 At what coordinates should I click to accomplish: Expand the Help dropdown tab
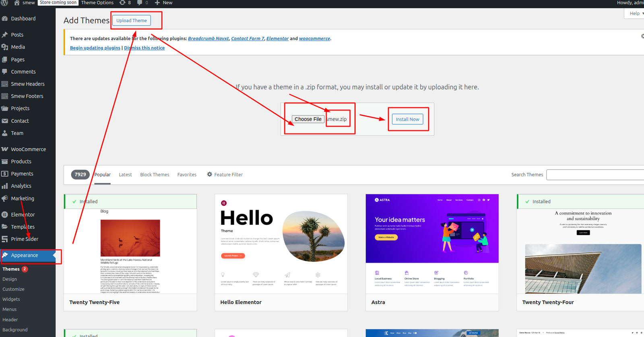[x=636, y=13]
